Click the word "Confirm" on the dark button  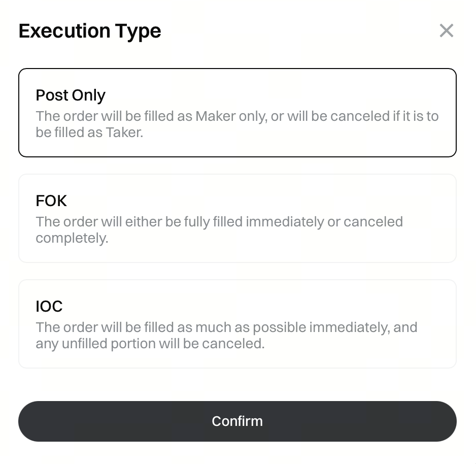click(x=237, y=421)
